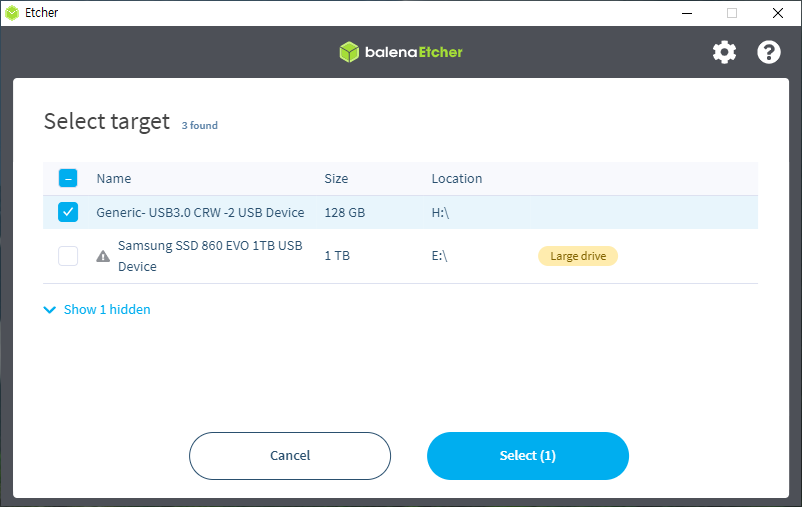Close the Etcher window
Viewport: 802px width, 507px height.
coord(777,13)
